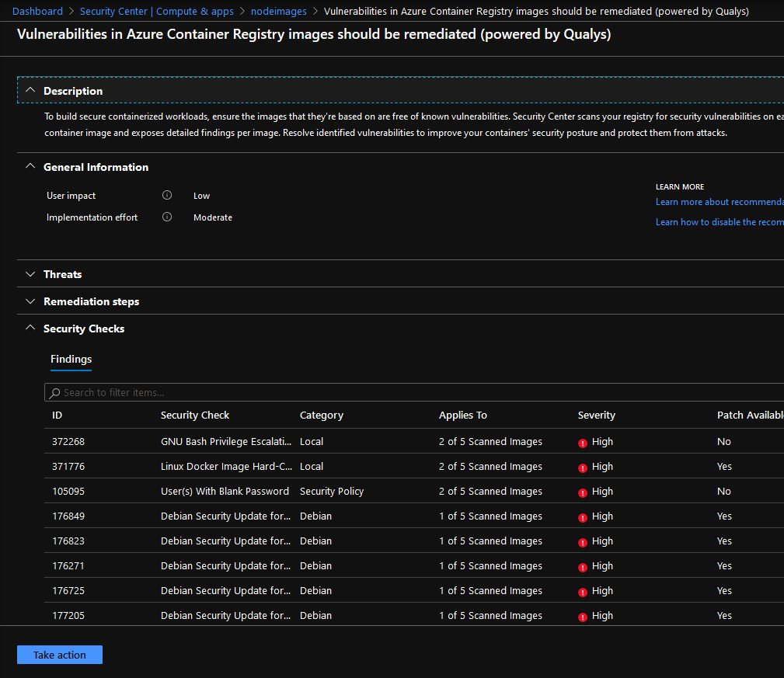784x678 pixels.
Task: Go to Dashboard in breadcrumb
Action: coord(37,12)
